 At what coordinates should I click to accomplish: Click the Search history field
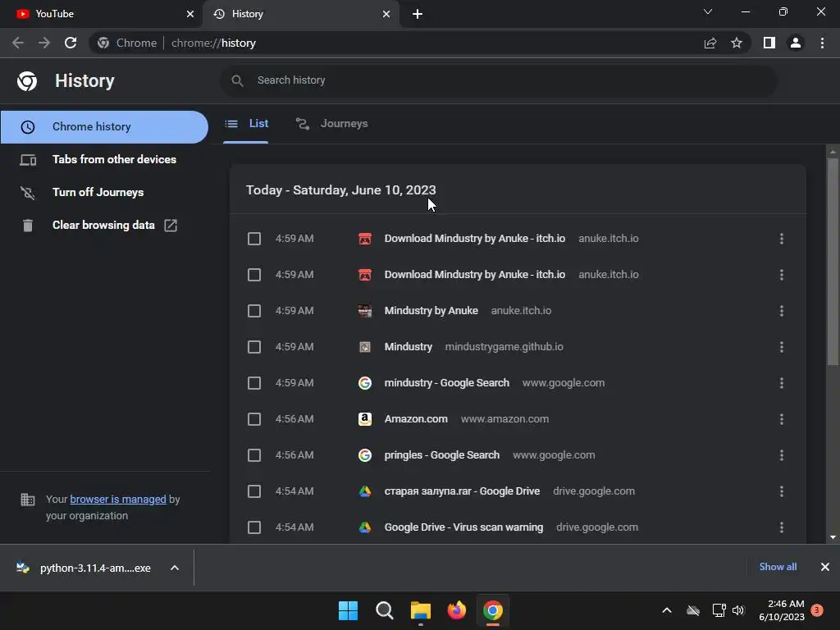click(x=498, y=80)
